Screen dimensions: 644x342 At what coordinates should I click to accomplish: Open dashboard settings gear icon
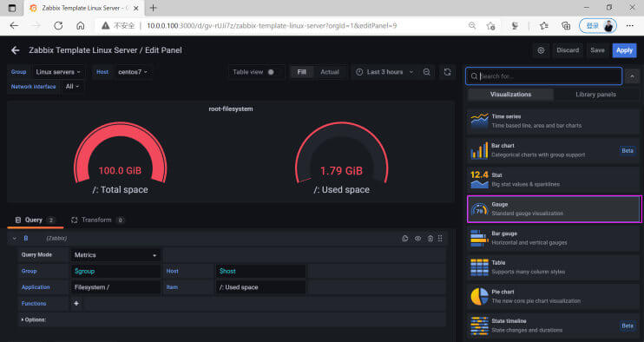(541, 50)
